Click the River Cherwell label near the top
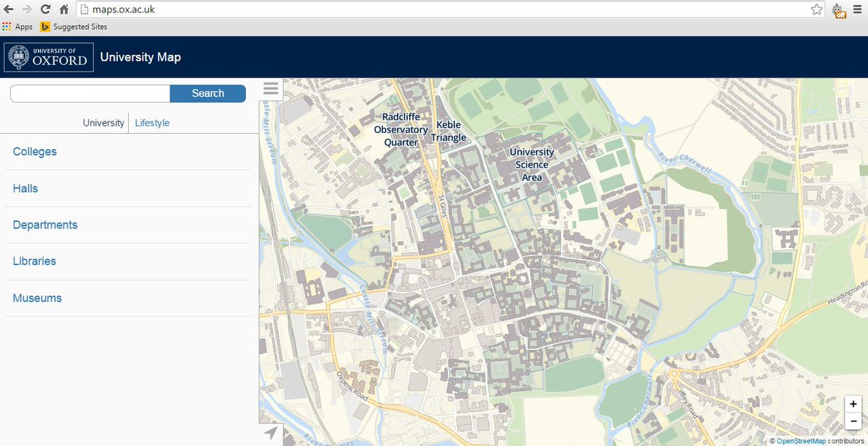868x446 pixels. coord(684,163)
